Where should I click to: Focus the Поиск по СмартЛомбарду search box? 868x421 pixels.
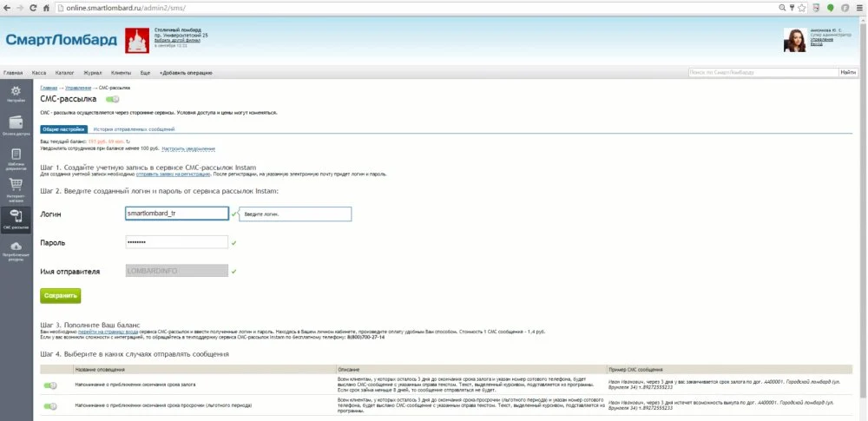(763, 73)
